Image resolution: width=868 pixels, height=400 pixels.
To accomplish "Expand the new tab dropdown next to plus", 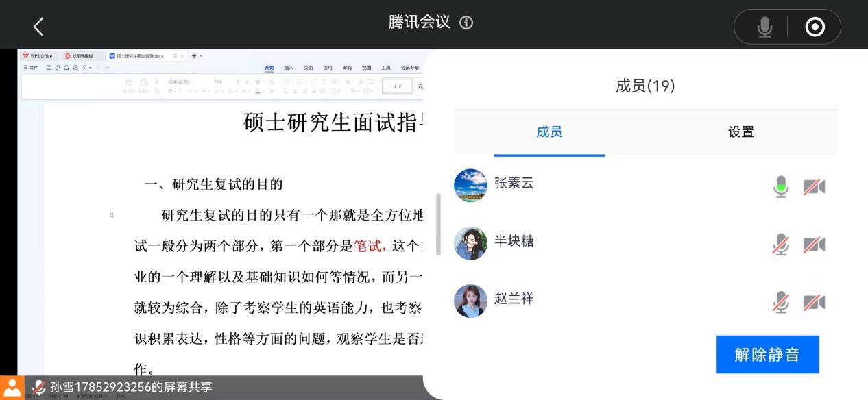I will (201, 56).
